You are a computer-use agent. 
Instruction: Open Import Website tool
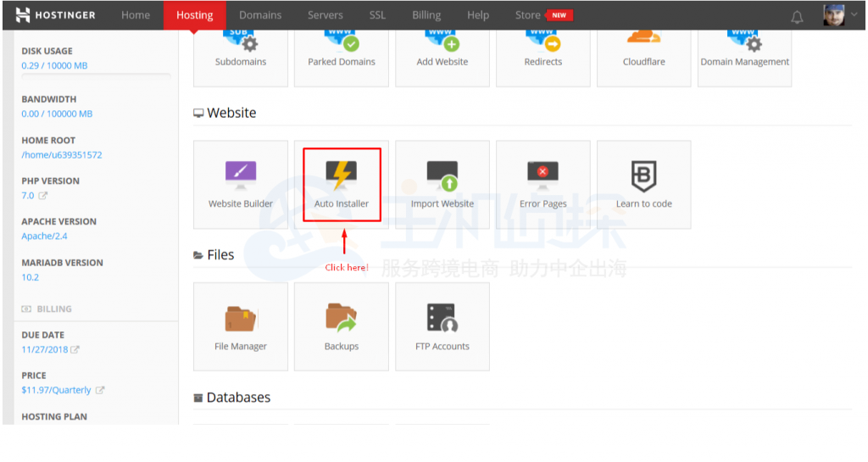pyautogui.click(x=442, y=184)
